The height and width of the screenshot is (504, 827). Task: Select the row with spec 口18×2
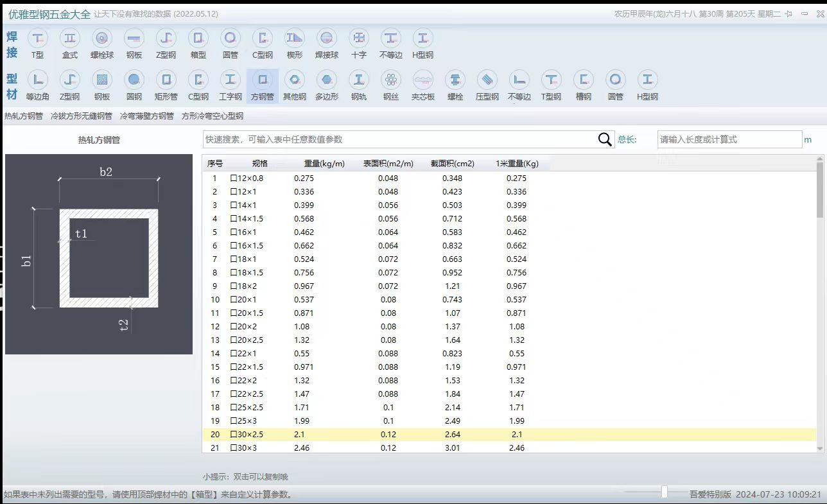pos(509,286)
